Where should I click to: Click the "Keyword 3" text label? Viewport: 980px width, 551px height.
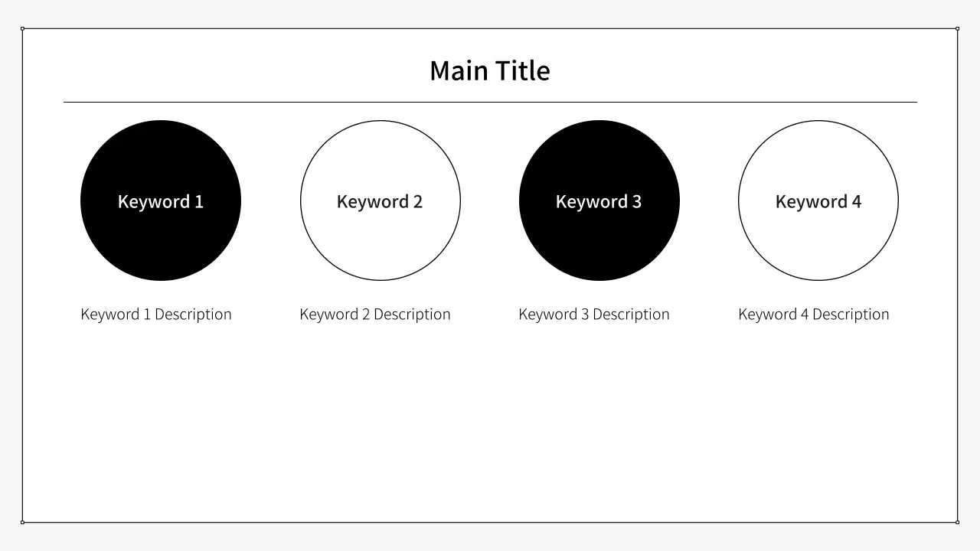click(599, 201)
